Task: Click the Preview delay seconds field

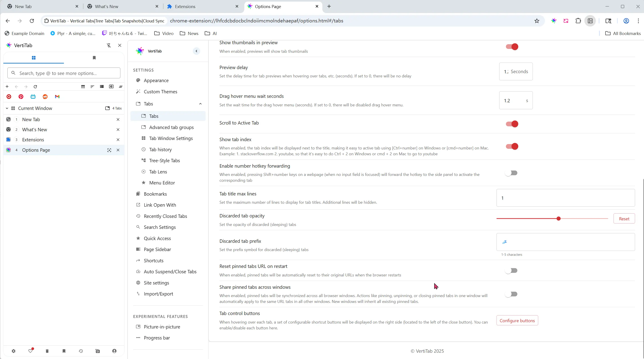Action: 516,72
